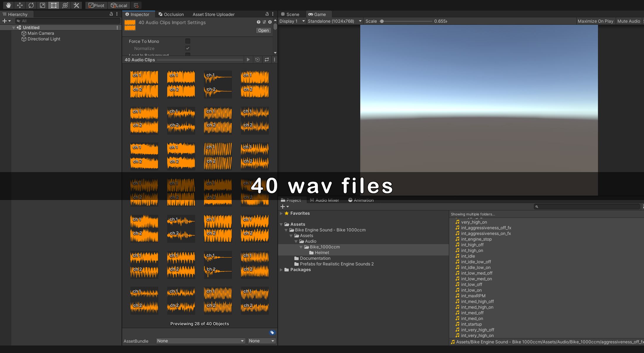
Task: Switch to the Occlusion tab
Action: click(x=171, y=14)
